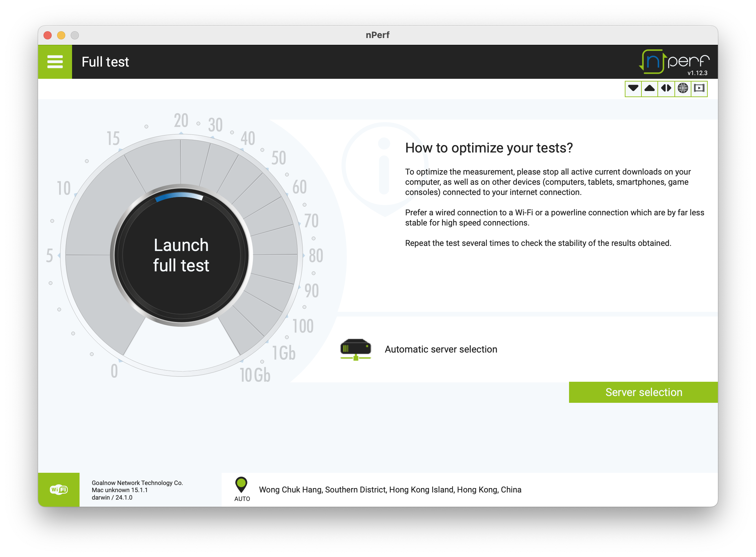Click the Goalnow Network Technology Co. text
Image resolution: width=756 pixels, height=557 pixels.
pos(137,483)
